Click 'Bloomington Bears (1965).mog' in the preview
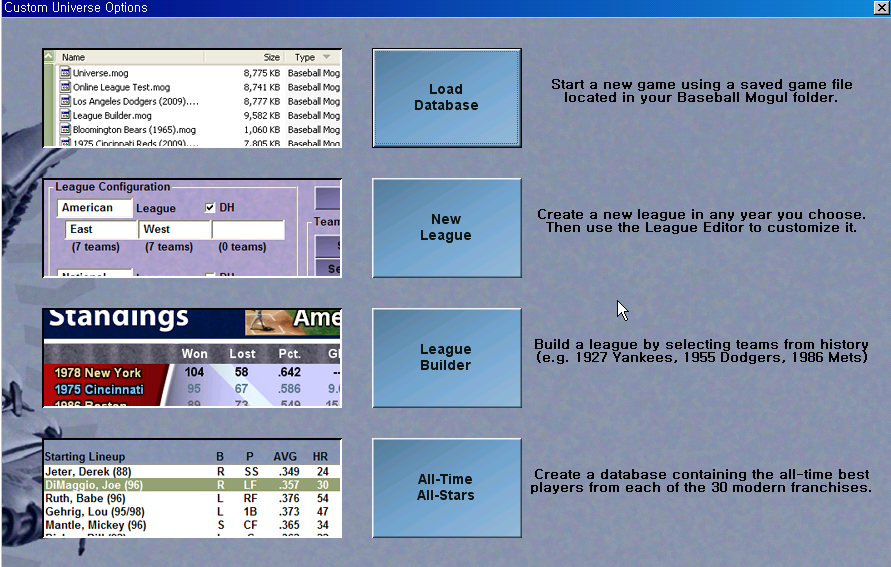The height and width of the screenshot is (567, 891). pyautogui.click(x=199, y=130)
